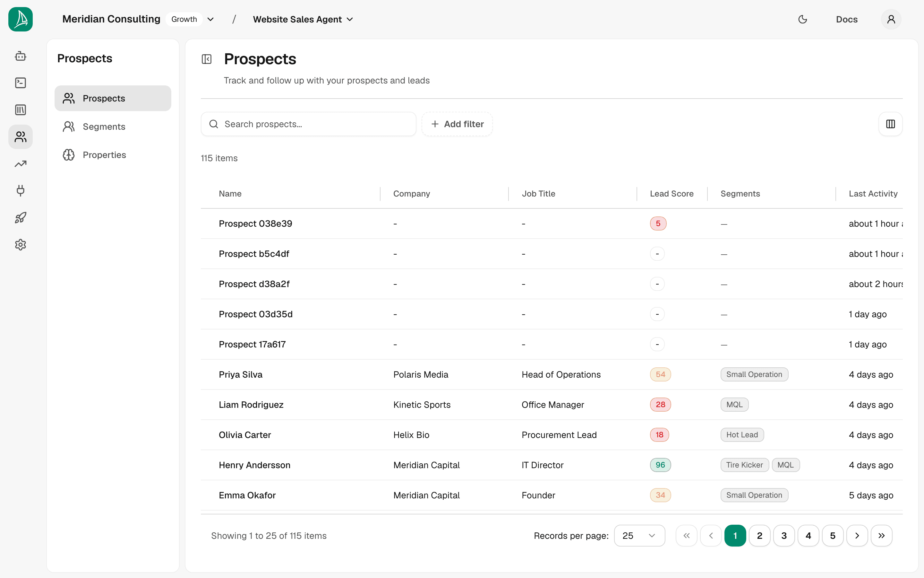Click the Hot Lead segment tag

[742, 435]
